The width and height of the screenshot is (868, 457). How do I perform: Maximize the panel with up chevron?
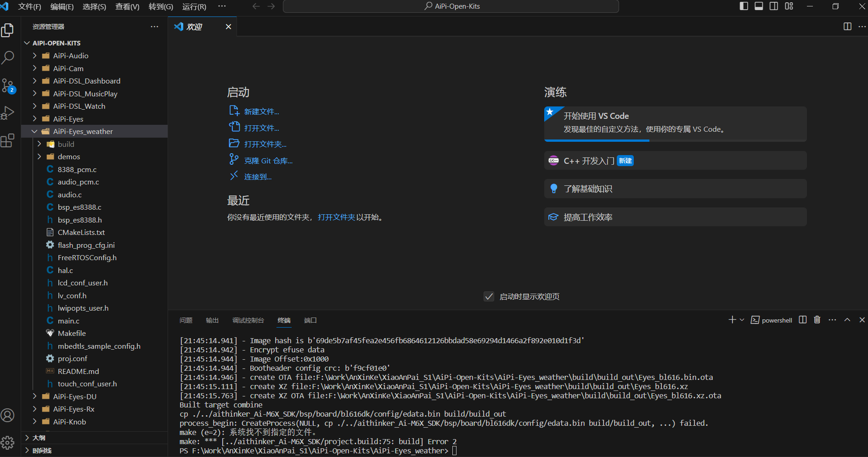coord(847,320)
